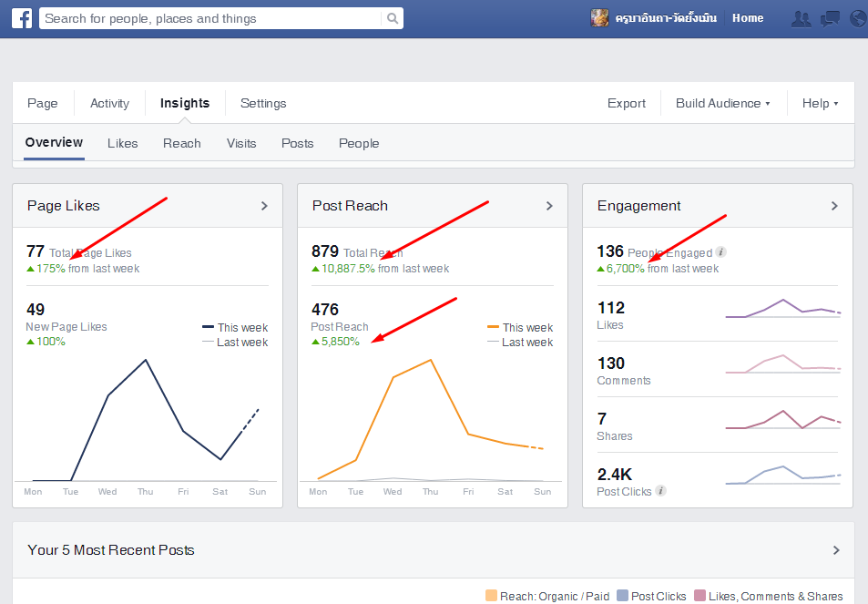
Task: Select the Insights tab
Action: tap(185, 103)
